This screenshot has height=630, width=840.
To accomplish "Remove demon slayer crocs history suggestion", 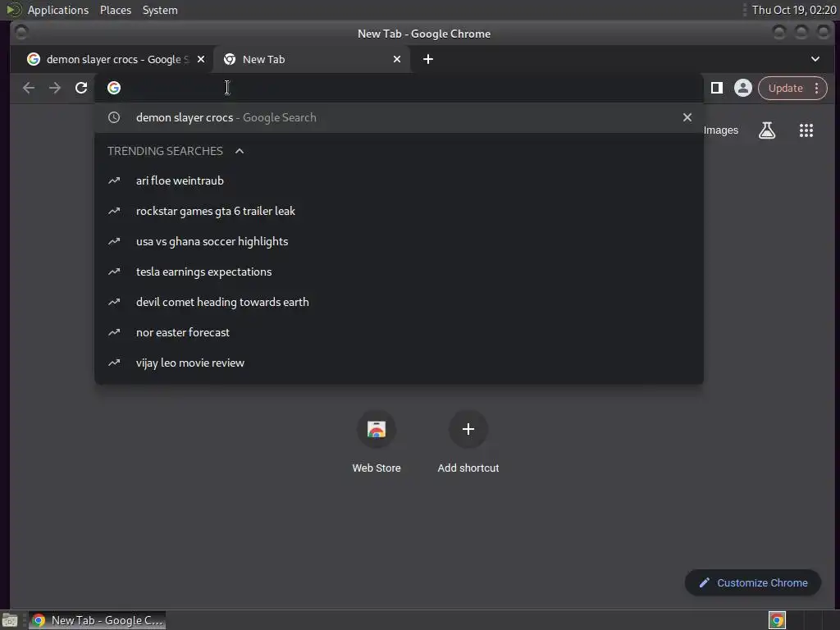I will click(687, 117).
